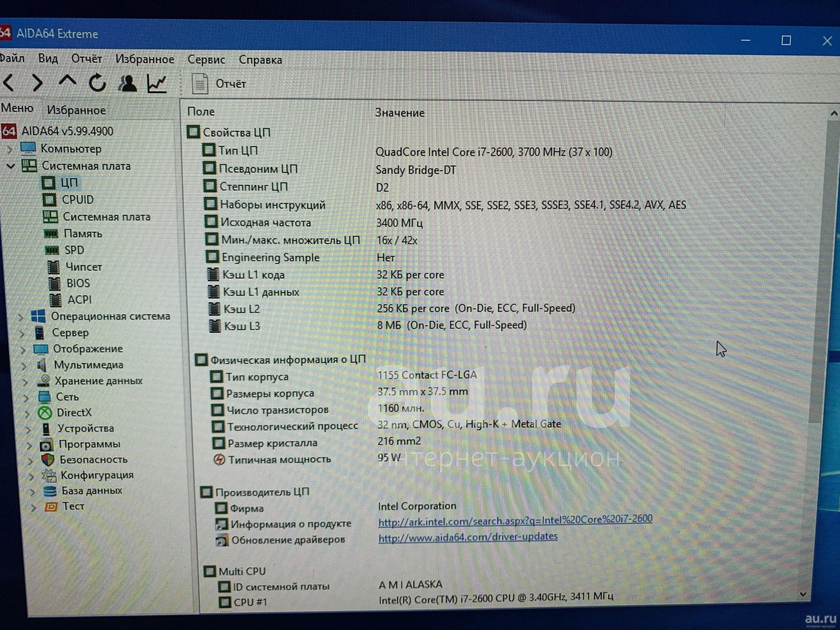This screenshot has width=840, height=630.
Task: Click the Операционная система Windows icon
Action: tap(38, 316)
